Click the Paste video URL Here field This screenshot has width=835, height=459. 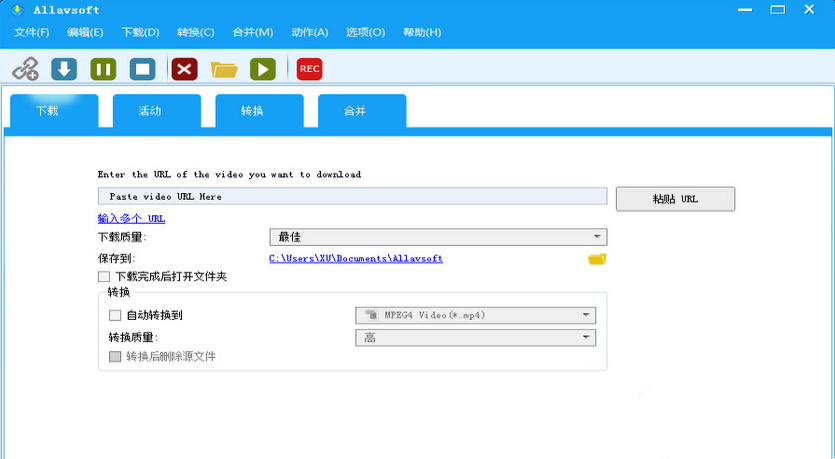coord(353,196)
